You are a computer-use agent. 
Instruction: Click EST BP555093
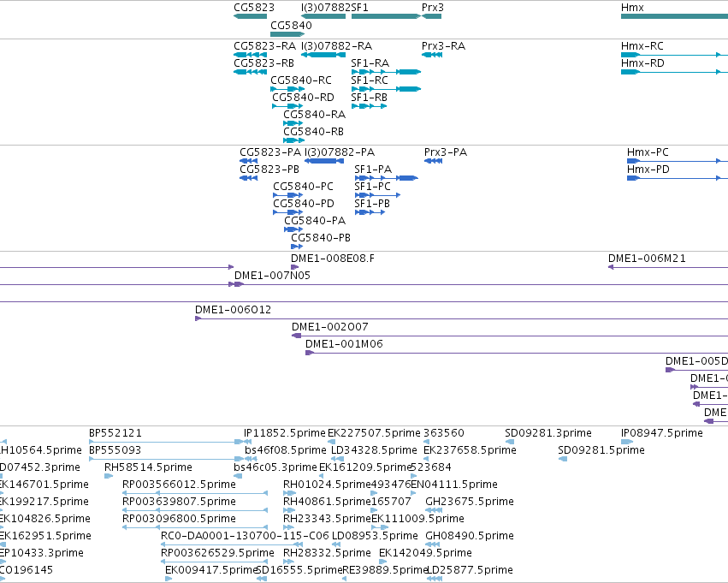pyautogui.click(x=115, y=450)
